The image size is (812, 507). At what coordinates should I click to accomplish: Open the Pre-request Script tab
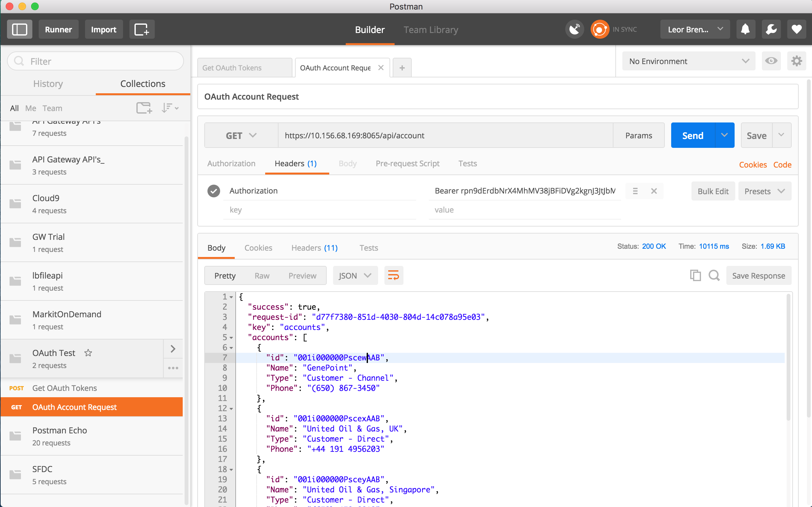(x=407, y=164)
